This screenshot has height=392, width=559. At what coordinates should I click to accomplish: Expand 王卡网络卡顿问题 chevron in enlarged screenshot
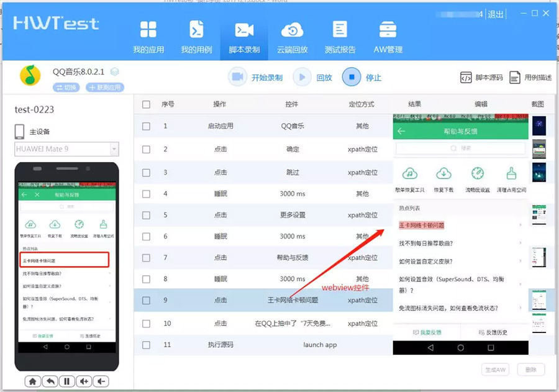[520, 225]
